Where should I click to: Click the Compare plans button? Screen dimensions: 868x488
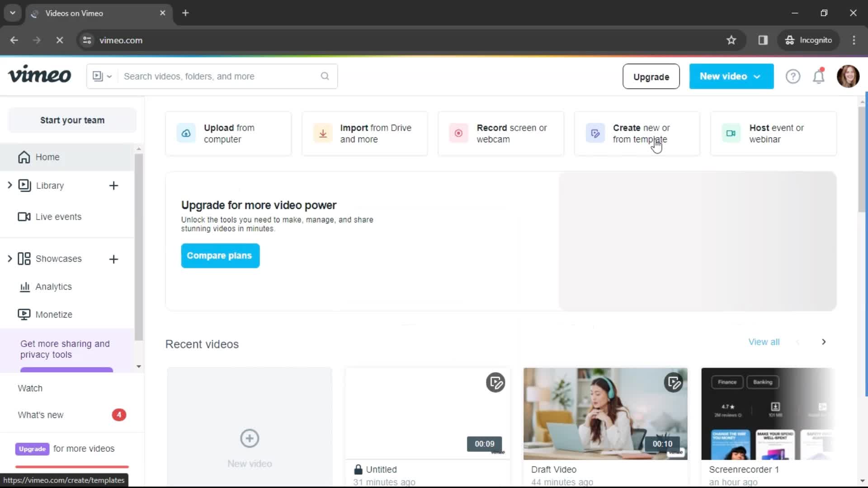pos(219,255)
